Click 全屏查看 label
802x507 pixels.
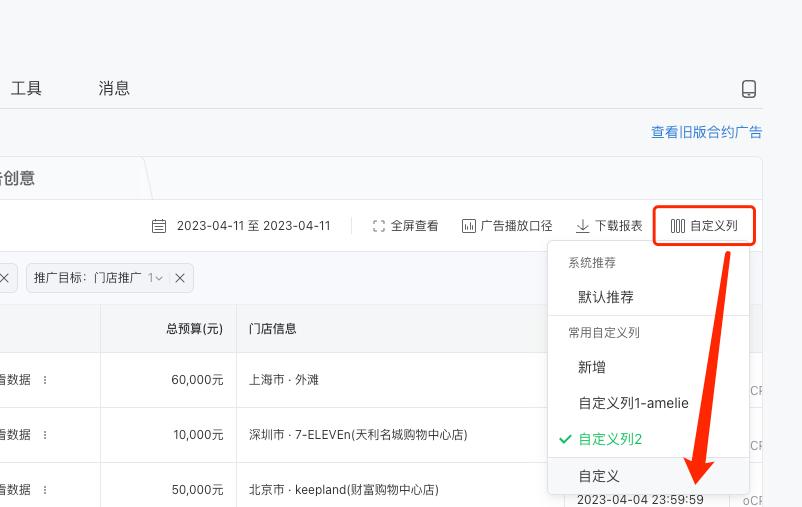pyautogui.click(x=414, y=226)
